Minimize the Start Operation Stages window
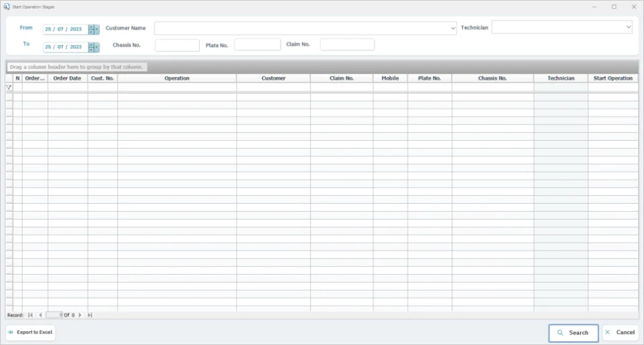644x345 pixels. (594, 7)
